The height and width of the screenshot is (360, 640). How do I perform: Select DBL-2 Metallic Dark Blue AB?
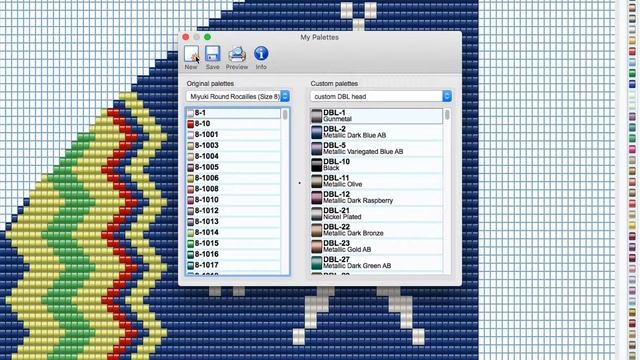(x=376, y=132)
